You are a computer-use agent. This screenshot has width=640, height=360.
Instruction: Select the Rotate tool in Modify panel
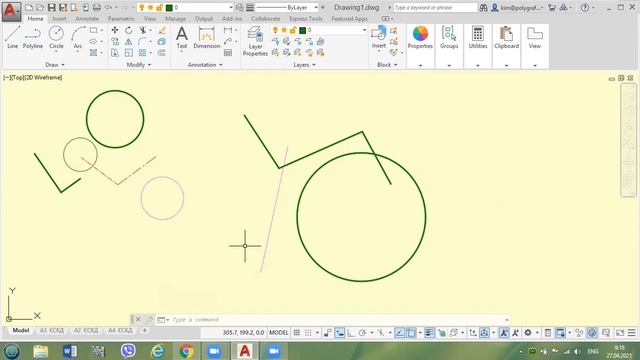tap(129, 30)
